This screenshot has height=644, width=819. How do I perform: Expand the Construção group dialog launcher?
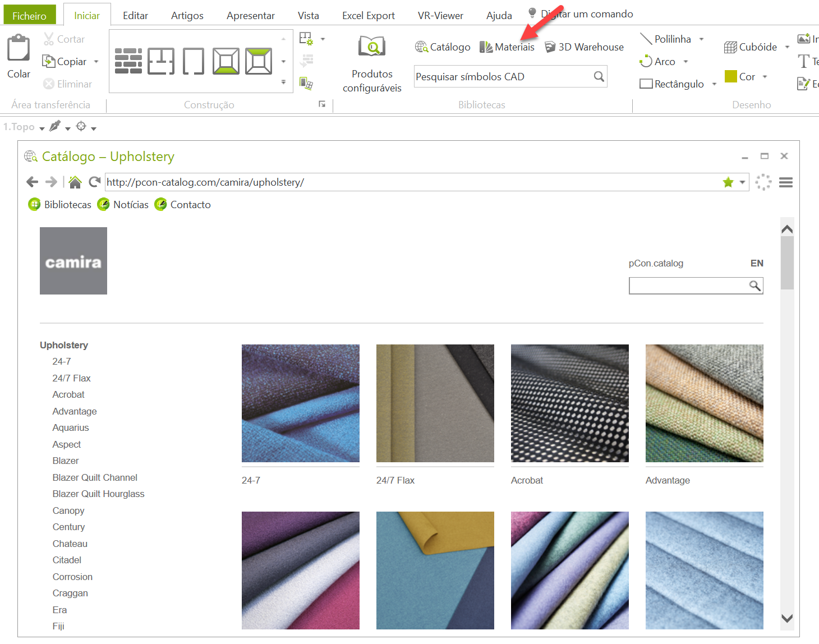point(322,104)
